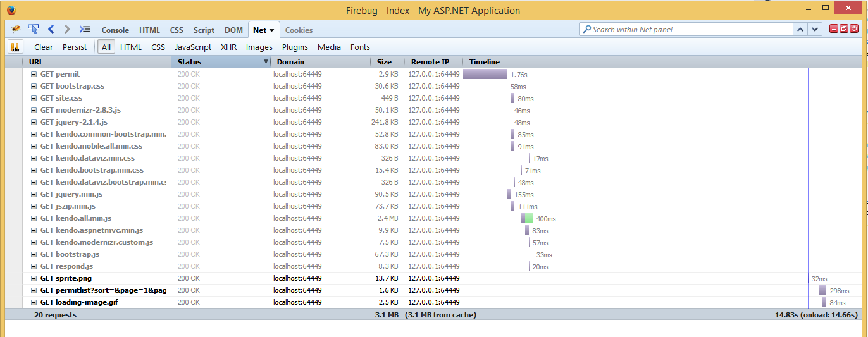The width and height of the screenshot is (868, 337).
Task: Open the Script panel tab
Action: (204, 30)
